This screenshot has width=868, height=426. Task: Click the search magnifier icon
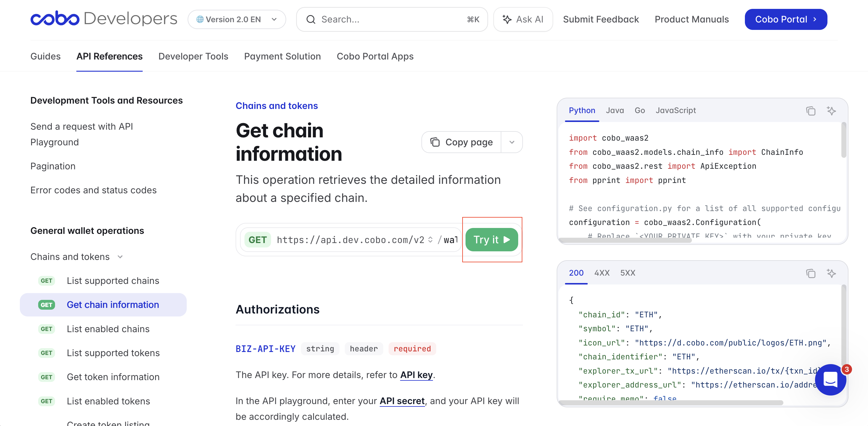[x=311, y=19]
